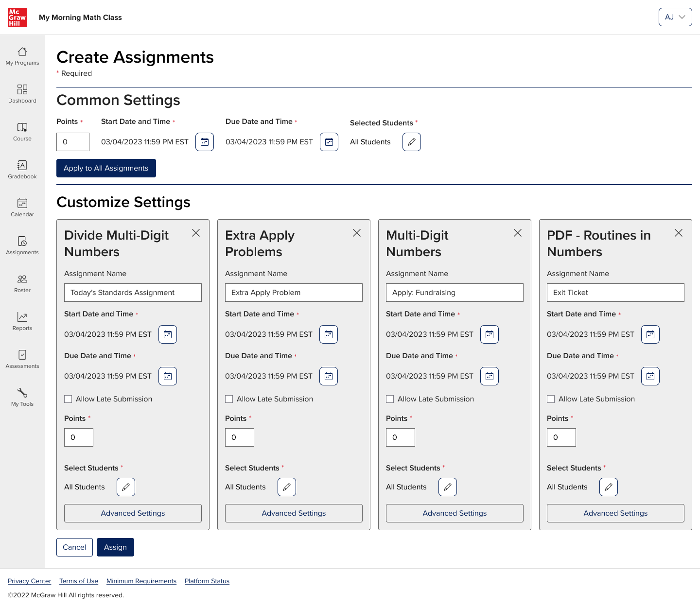Expand the AJ user account dropdown

coord(675,17)
